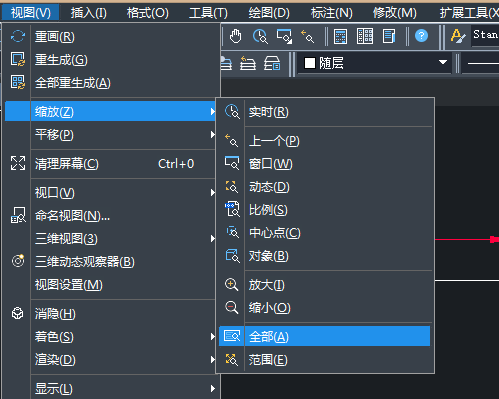The height and width of the screenshot is (399, 499).
Task: Open the 格式(O) menu
Action: click(x=148, y=13)
